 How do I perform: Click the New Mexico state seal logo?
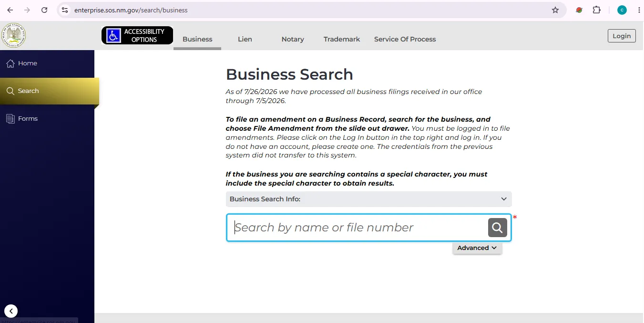(x=13, y=36)
